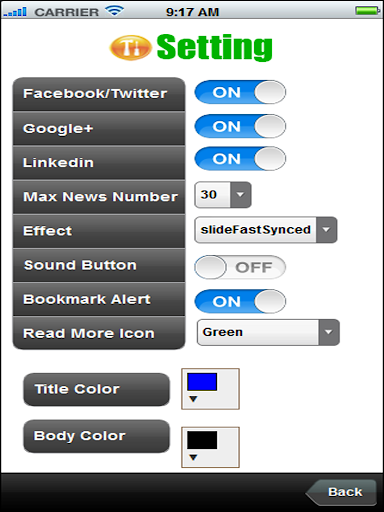Viewport: 384px width, 512px height.
Task: Tap the battery icon in status bar
Action: point(368,11)
